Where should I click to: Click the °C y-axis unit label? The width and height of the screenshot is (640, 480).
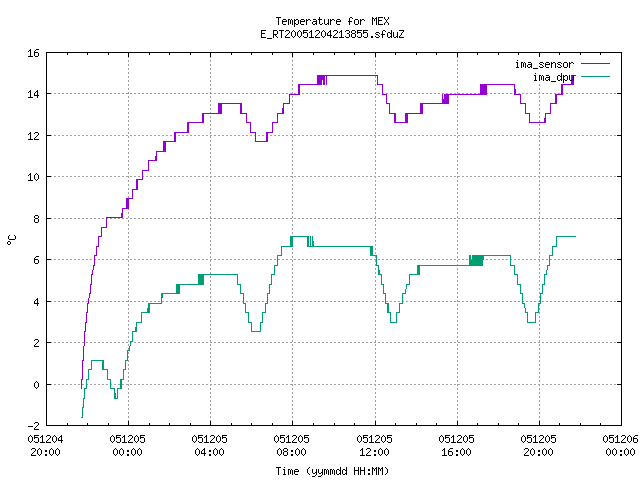tap(12, 240)
